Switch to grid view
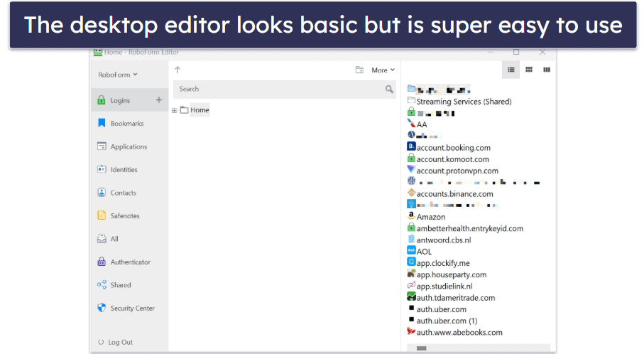The width and height of the screenshot is (644, 354). (529, 70)
